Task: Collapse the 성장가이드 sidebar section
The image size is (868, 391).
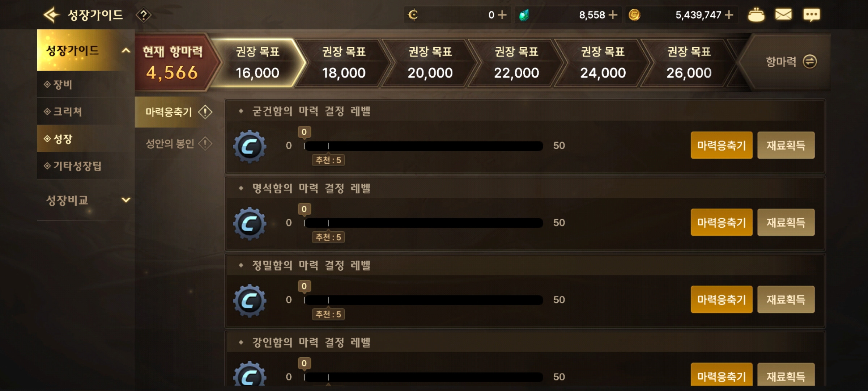Action: coord(125,51)
